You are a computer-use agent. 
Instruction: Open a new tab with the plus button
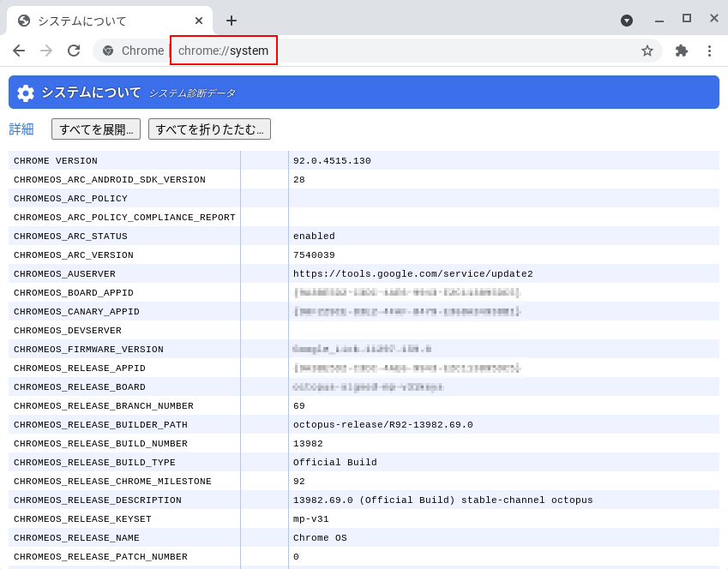pos(232,21)
